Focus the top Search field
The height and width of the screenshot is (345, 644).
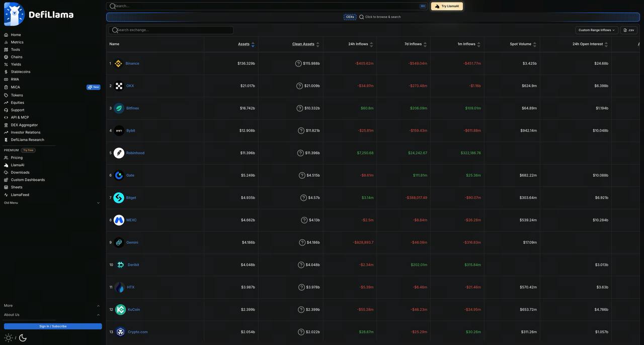[x=267, y=6]
